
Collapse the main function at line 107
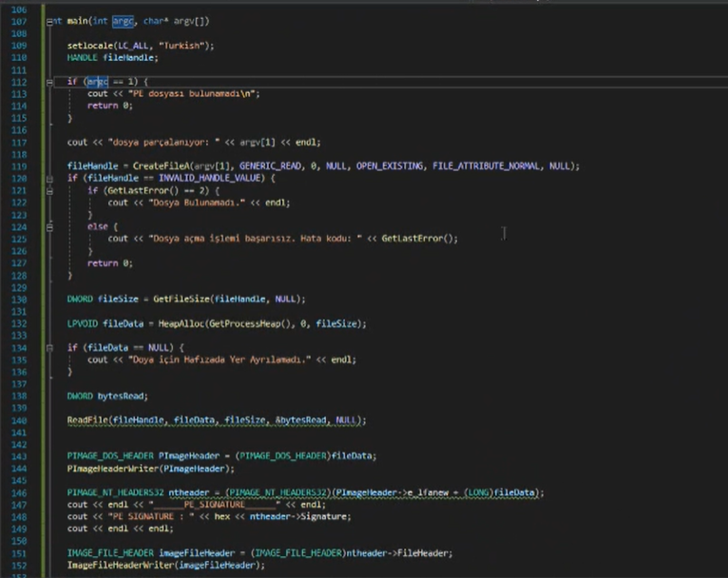pyautogui.click(x=49, y=21)
